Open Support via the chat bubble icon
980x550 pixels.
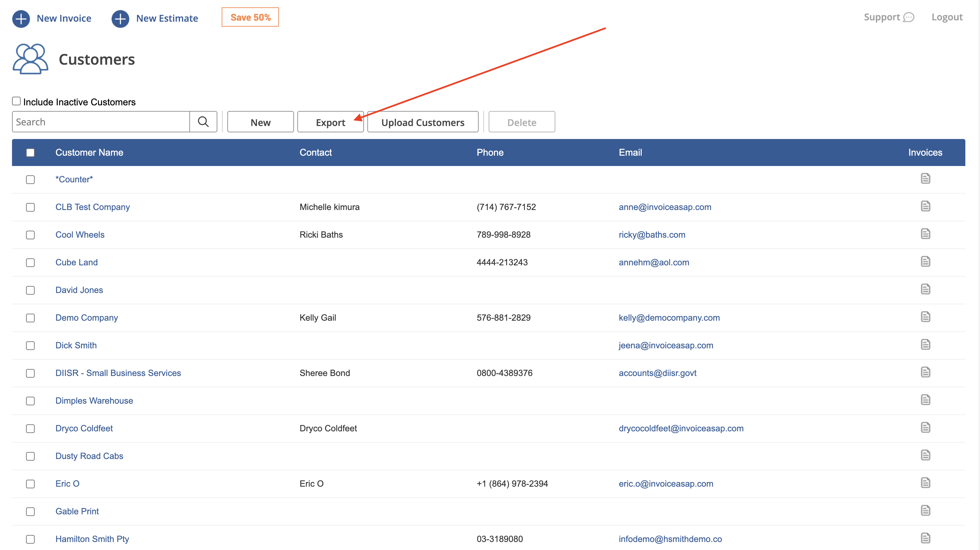pos(909,17)
